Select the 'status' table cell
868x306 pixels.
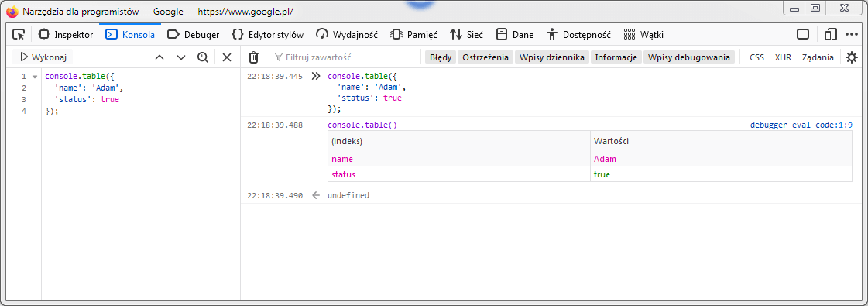click(459, 174)
